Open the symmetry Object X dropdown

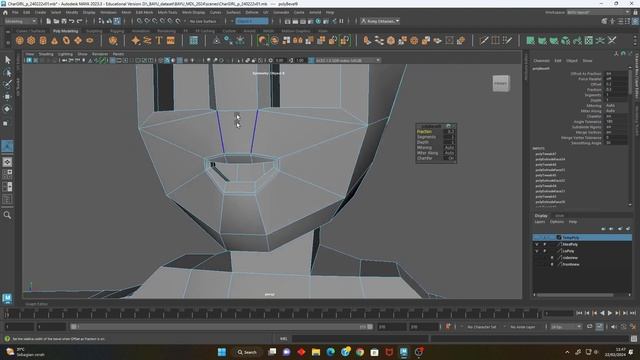click(252, 21)
